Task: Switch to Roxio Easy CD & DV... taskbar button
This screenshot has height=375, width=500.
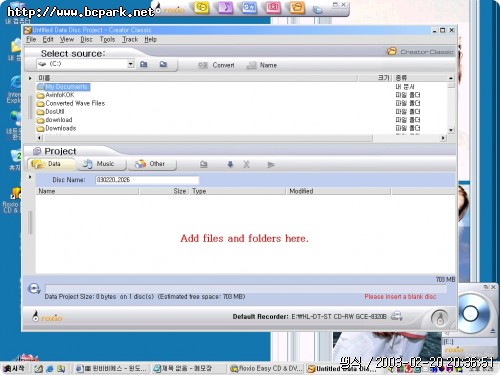Action: (266, 369)
